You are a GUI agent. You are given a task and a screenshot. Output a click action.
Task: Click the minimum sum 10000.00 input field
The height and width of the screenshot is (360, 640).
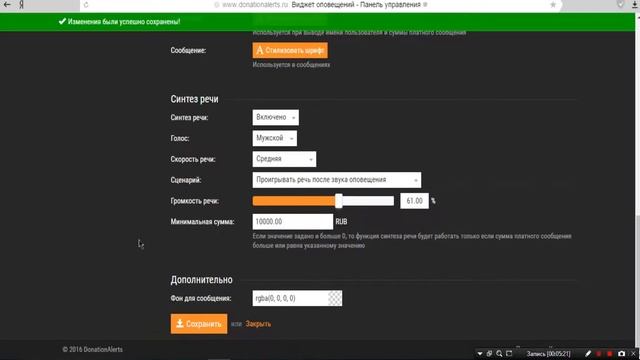(293, 221)
